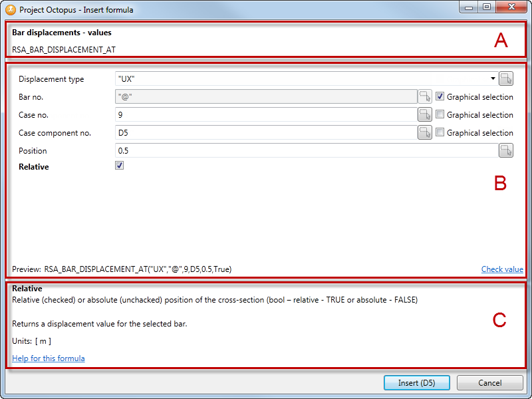Click the RSA_BAR_DISPLACEMENT_AT function name in header
532x399 pixels.
pos(64,50)
